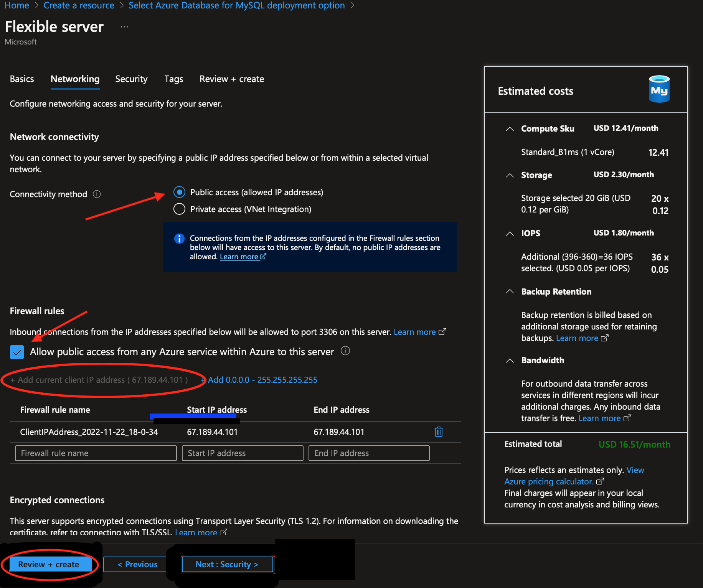Image resolution: width=703 pixels, height=588 pixels.
Task: Collapse the Bandwidth section
Action: [x=510, y=361]
